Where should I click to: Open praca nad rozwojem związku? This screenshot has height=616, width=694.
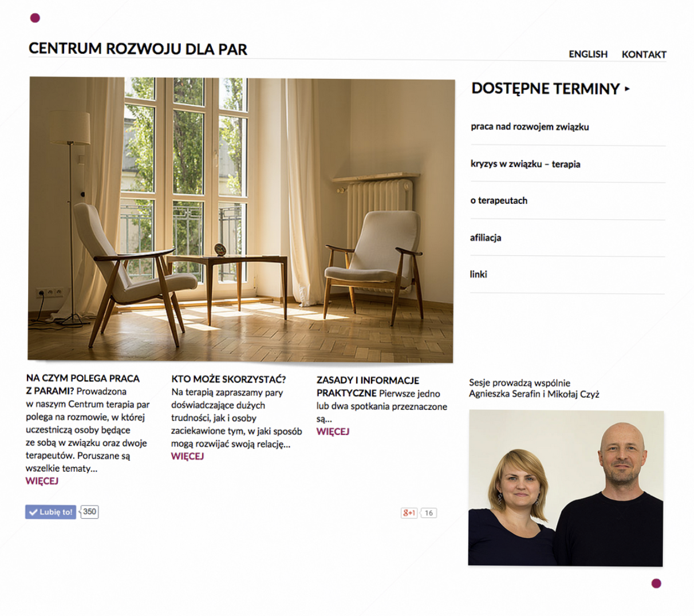530,127
